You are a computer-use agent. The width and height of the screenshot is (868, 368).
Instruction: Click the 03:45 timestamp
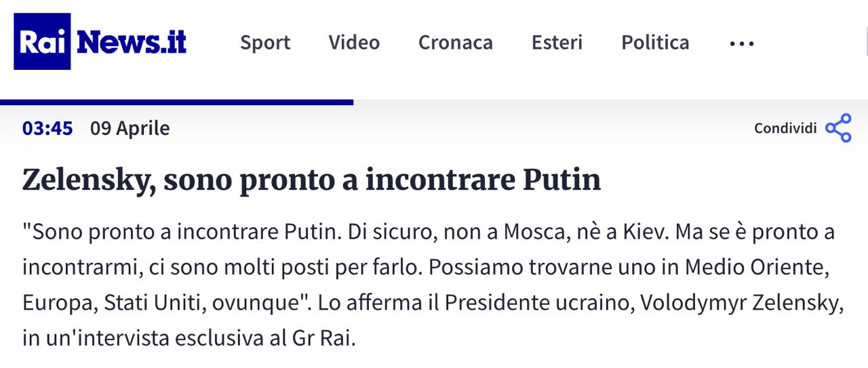47,128
